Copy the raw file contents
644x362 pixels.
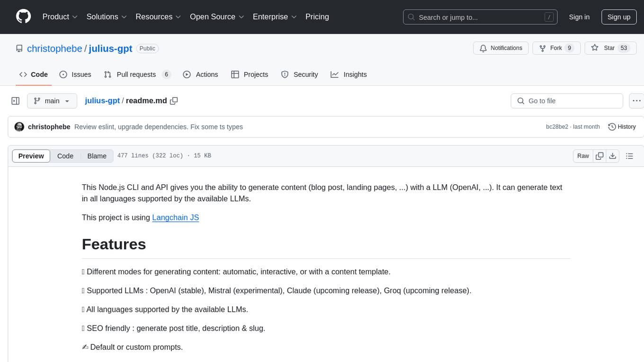[599, 156]
